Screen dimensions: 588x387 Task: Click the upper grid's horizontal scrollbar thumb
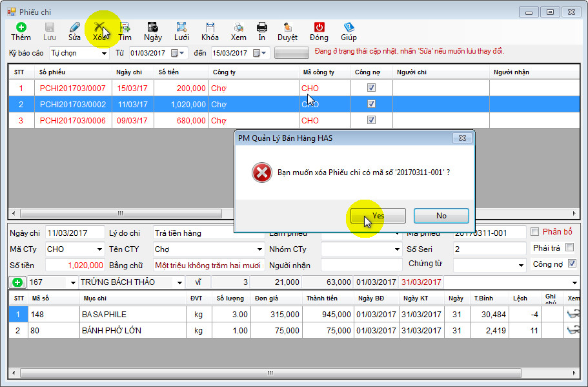(x=121, y=214)
